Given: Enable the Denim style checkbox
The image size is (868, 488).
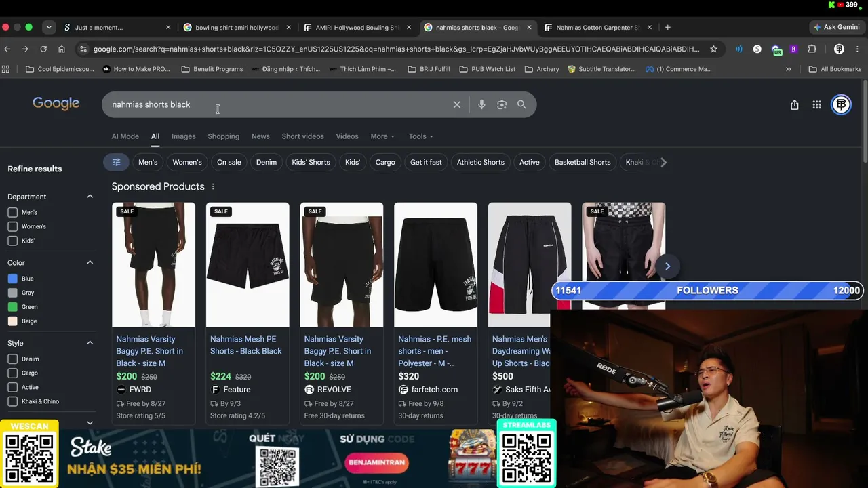Looking at the screenshot, I should [12, 359].
